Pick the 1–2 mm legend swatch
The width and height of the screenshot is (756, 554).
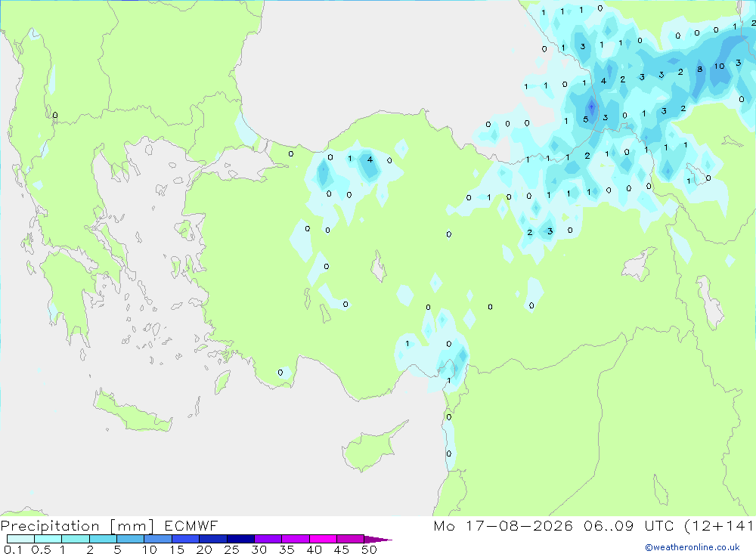click(76, 539)
